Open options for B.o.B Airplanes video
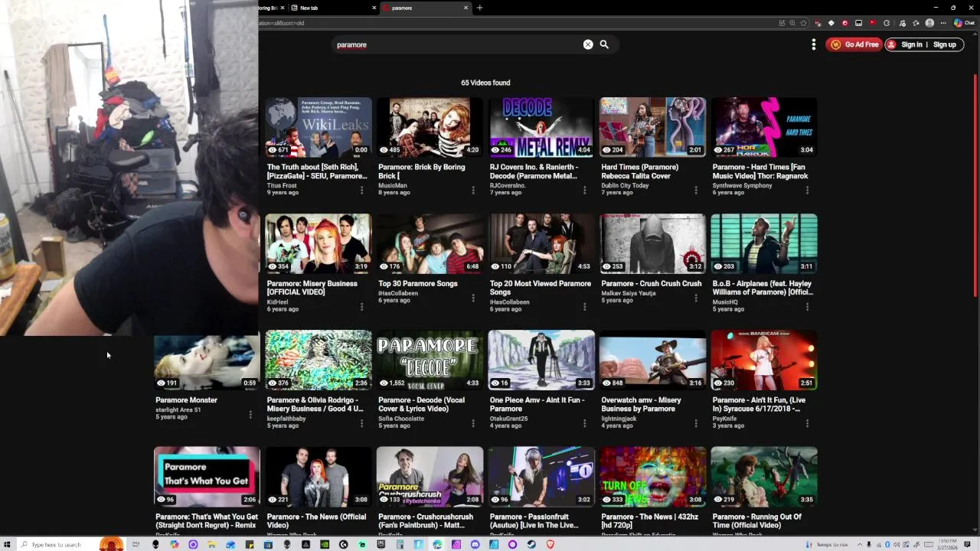The image size is (980, 551). coord(807,306)
